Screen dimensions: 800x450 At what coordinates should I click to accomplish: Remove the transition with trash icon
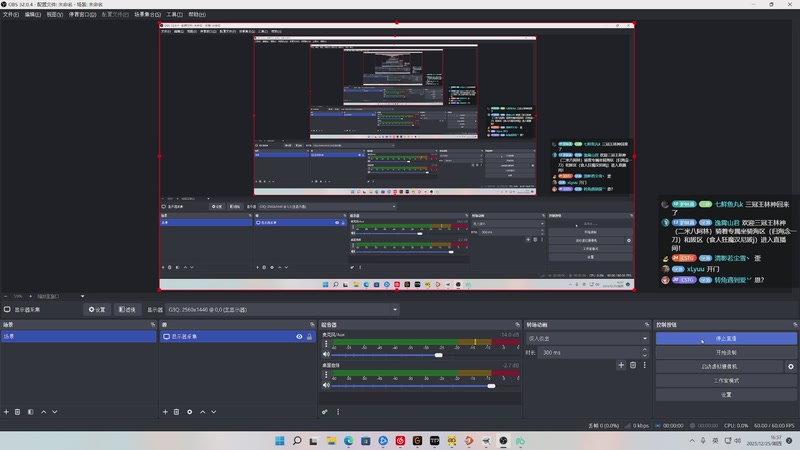(633, 365)
